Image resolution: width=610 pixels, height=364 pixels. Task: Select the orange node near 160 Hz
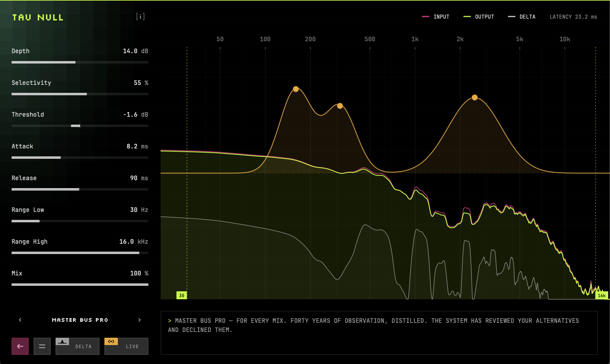pos(296,89)
